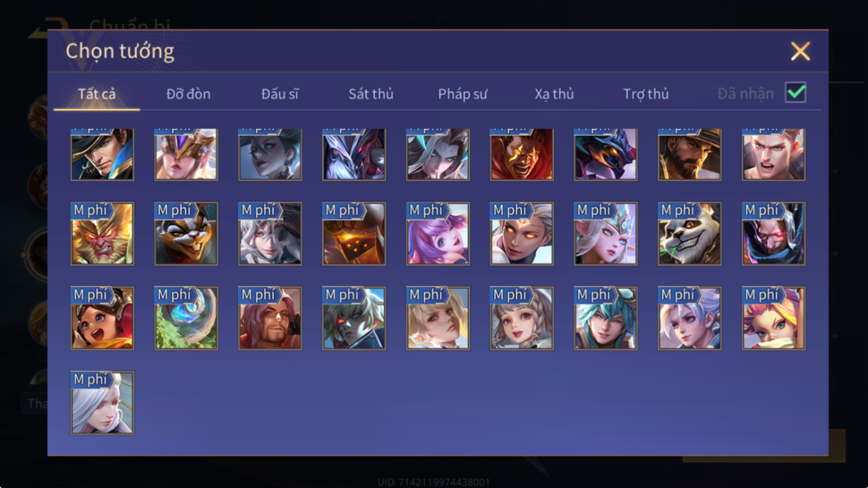This screenshot has height=488, width=868.
Task: Select the Tất cả tab
Action: [97, 94]
